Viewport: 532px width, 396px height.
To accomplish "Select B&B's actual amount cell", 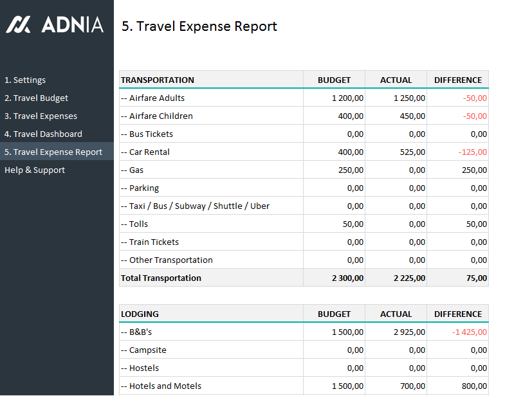I will coord(410,332).
